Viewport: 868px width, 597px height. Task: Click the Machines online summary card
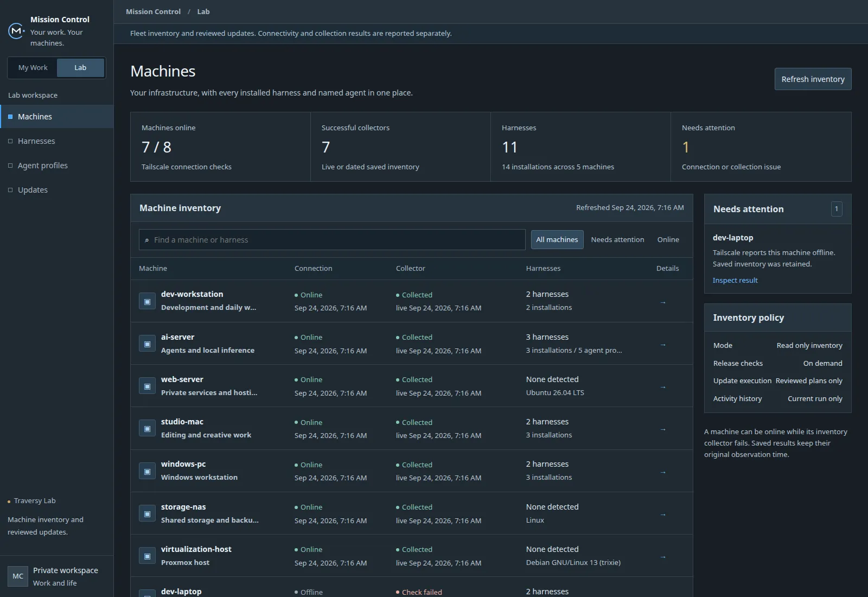pos(220,147)
